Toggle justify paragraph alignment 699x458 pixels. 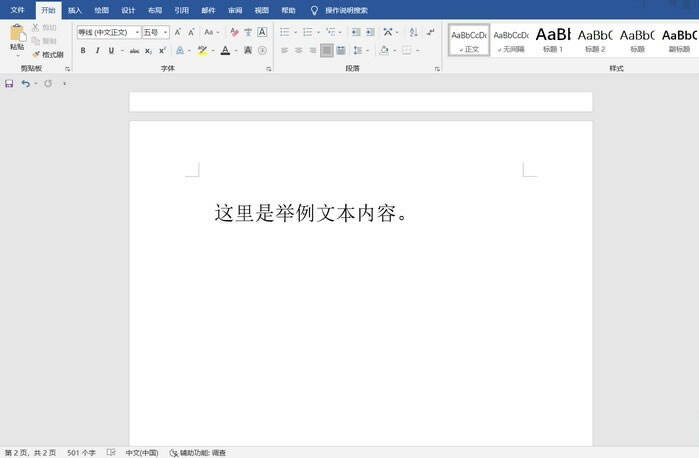[x=327, y=50]
